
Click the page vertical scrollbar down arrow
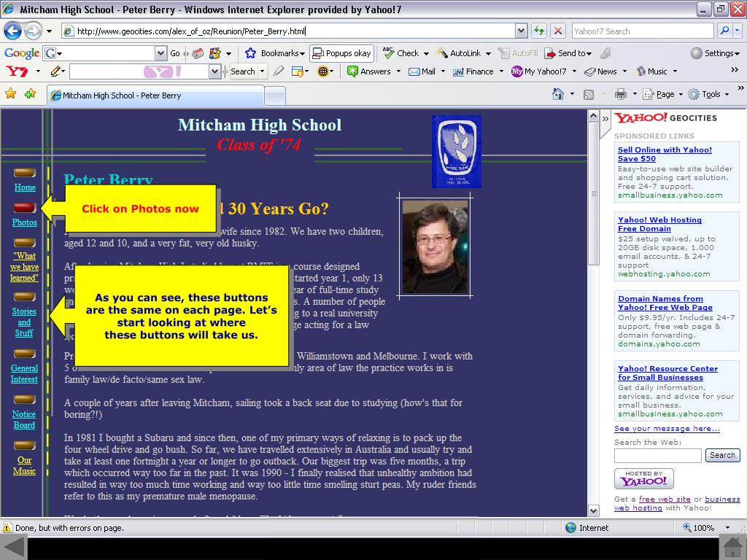593,511
